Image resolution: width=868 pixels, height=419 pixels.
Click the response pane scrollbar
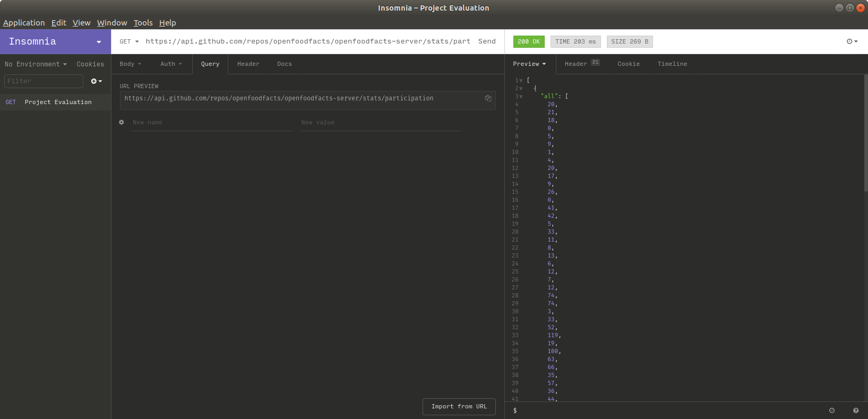click(866, 133)
